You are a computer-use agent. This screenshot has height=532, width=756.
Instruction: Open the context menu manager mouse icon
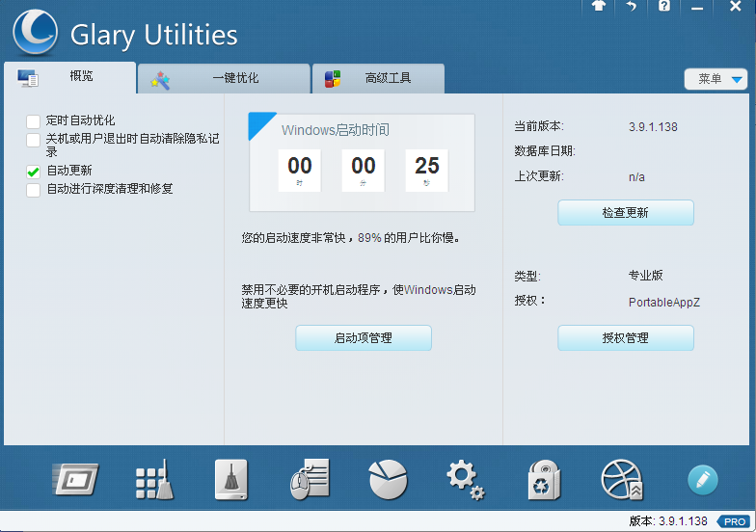(x=310, y=479)
